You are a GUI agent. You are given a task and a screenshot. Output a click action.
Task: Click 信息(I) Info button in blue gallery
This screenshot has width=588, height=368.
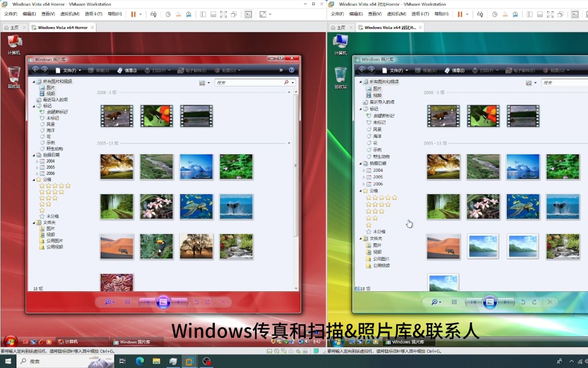455,71
